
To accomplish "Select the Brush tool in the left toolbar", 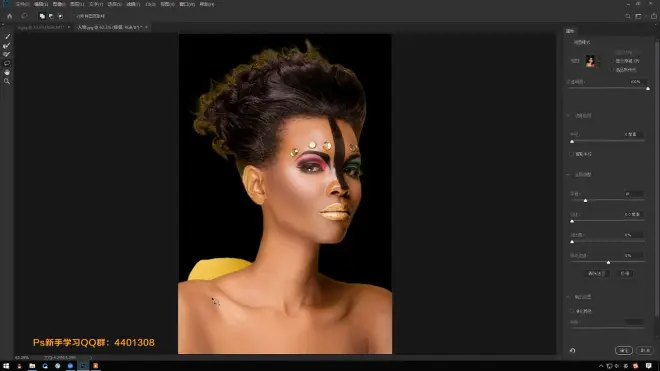I will pyautogui.click(x=7, y=54).
